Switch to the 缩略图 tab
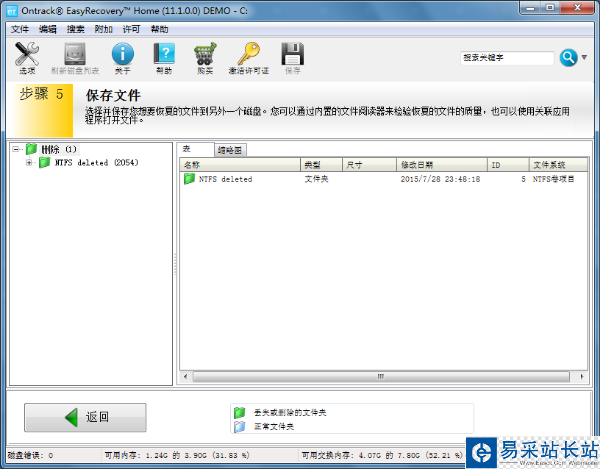 click(x=230, y=150)
